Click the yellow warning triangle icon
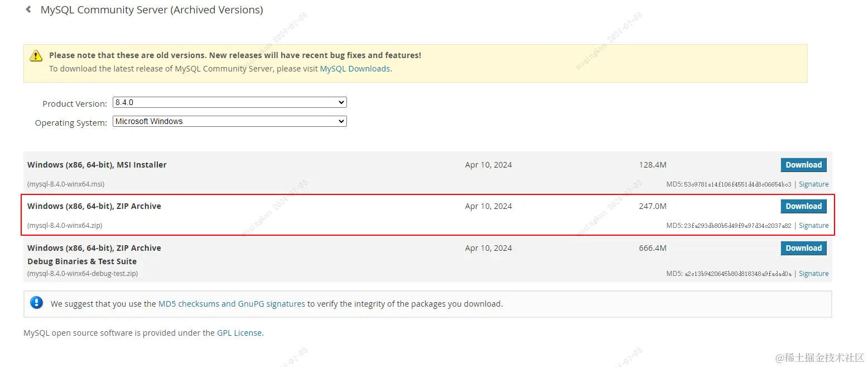 pyautogui.click(x=36, y=55)
